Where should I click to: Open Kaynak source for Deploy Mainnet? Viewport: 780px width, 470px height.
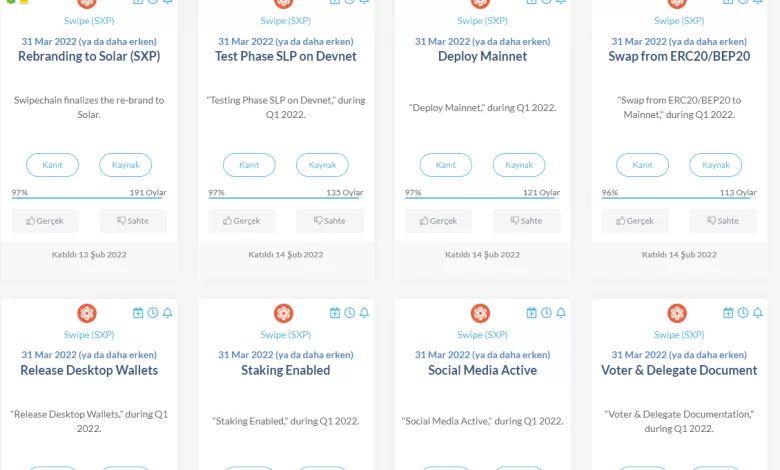pyautogui.click(x=519, y=165)
